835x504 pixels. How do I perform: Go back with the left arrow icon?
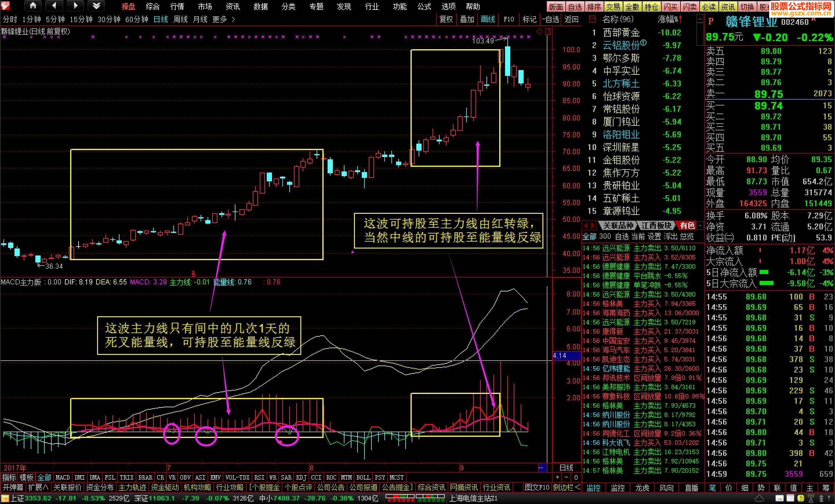(54, 6)
